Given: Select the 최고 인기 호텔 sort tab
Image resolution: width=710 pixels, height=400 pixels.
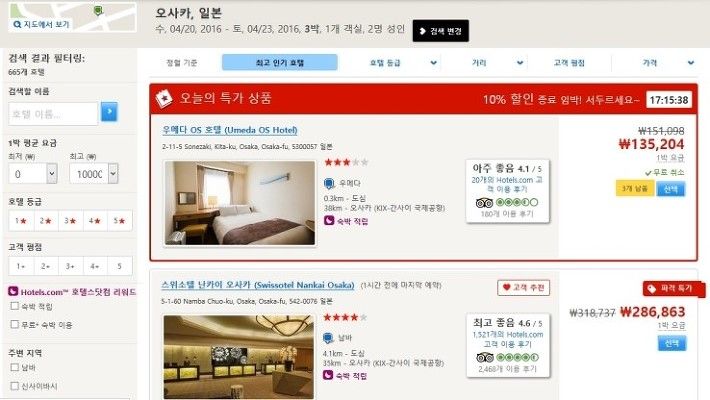Looking at the screenshot, I should [x=279, y=63].
